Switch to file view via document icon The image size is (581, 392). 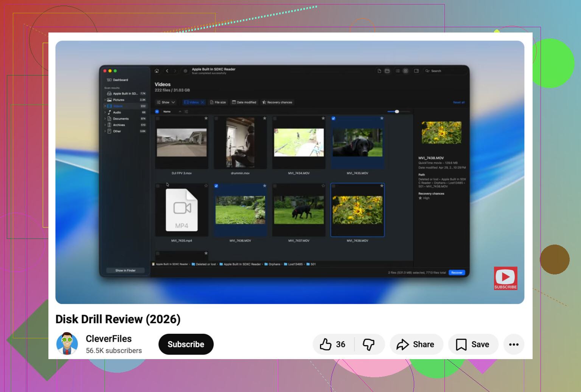point(379,71)
